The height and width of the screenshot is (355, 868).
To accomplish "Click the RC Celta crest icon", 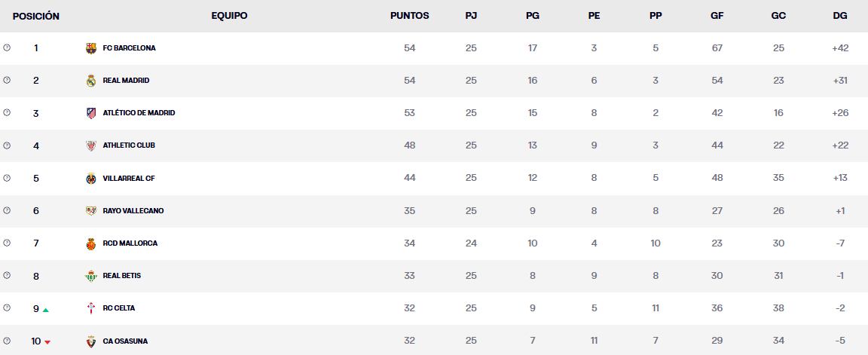I will pos(91,308).
